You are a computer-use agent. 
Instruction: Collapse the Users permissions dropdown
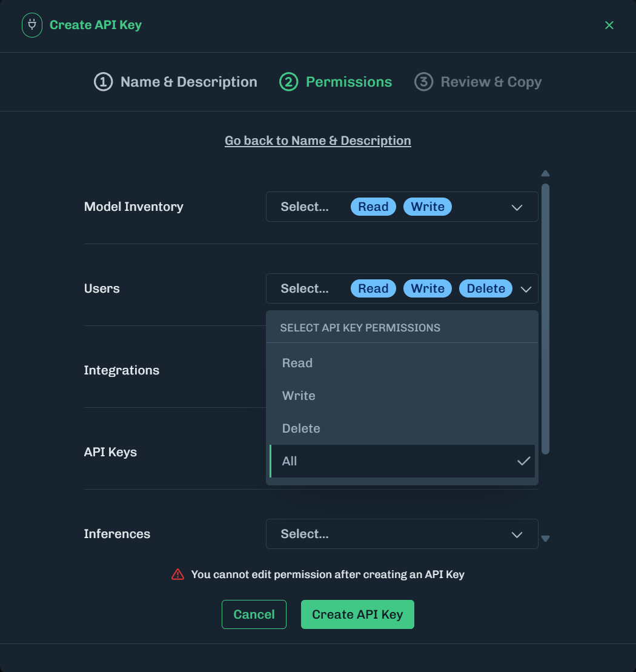point(526,288)
